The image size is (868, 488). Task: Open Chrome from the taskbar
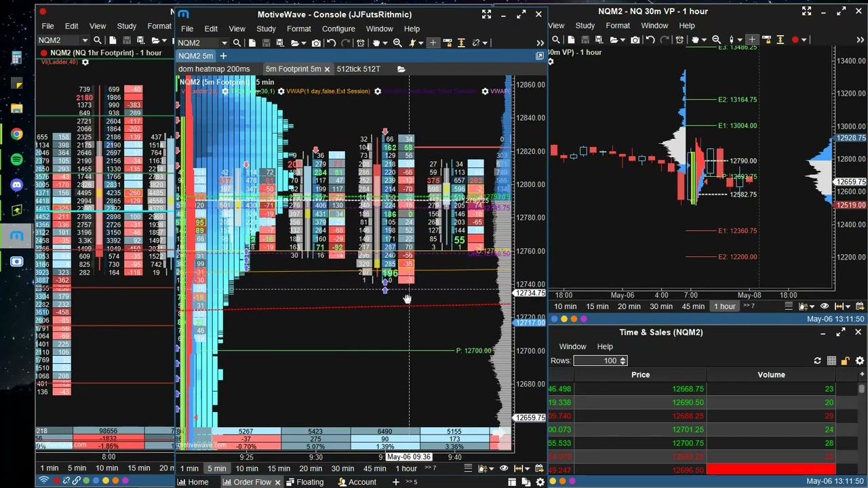17,134
